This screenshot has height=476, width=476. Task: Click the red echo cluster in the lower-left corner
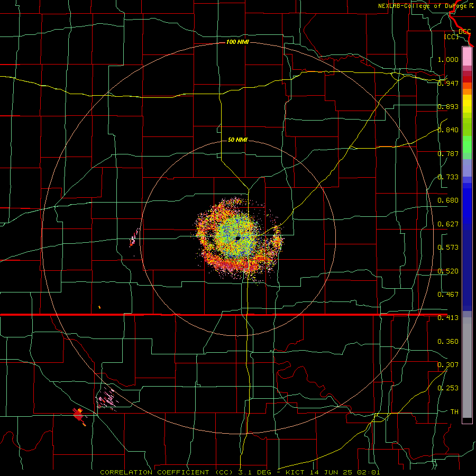click(79, 415)
